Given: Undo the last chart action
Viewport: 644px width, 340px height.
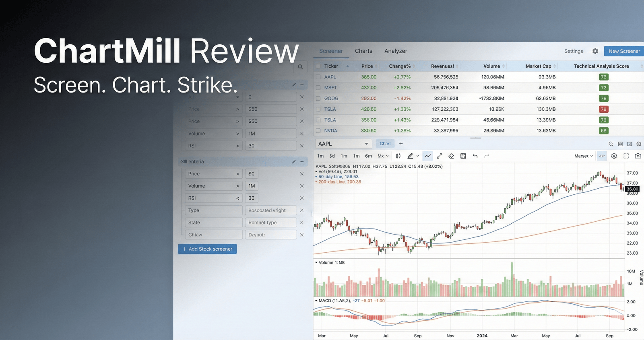Looking at the screenshot, I should [x=475, y=156].
